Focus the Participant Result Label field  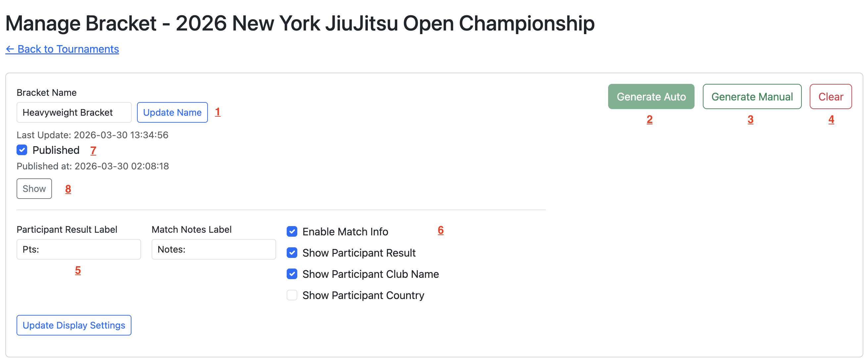(x=78, y=249)
